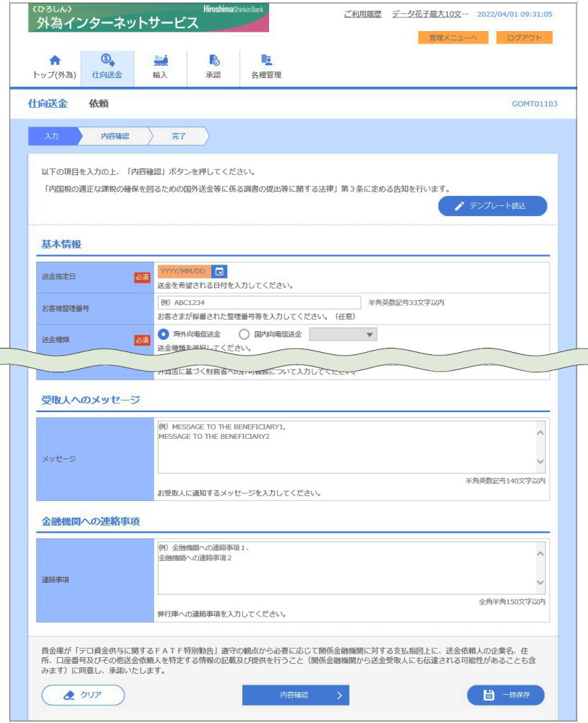Click the 完了 step in progress bar

coord(179,136)
